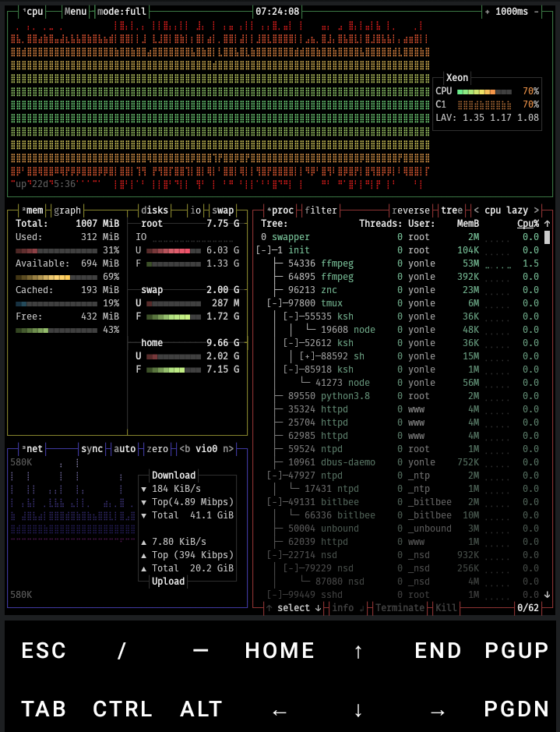The height and width of the screenshot is (732, 560).
Task: Select the 89550 python3.8 process
Action: [x=400, y=396]
